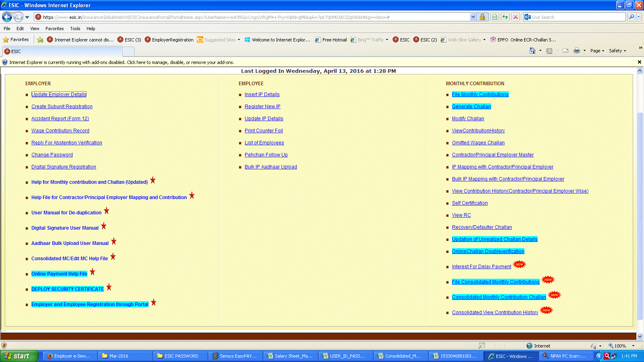
Task: Go back with the Back arrow button
Action: [x=7, y=17]
